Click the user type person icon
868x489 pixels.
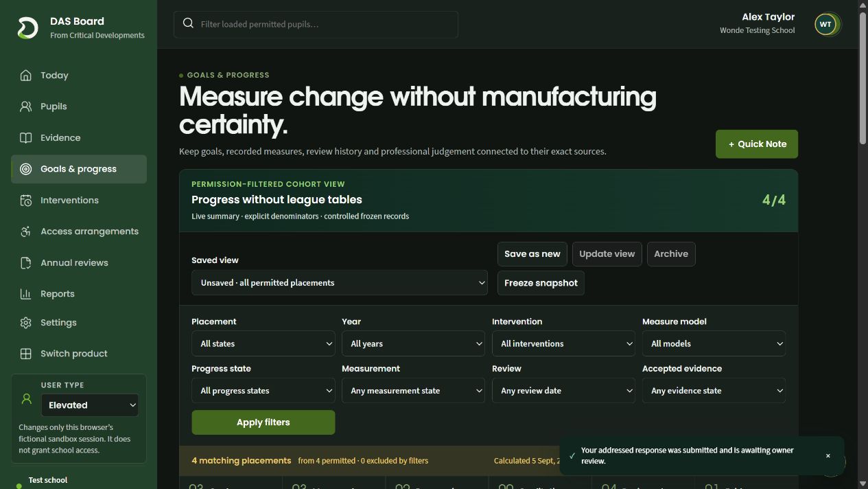pos(26,398)
